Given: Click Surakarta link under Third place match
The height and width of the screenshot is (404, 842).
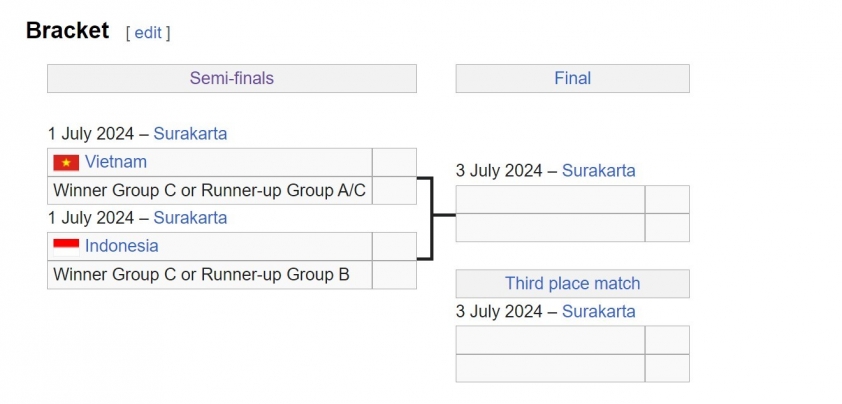Looking at the screenshot, I should tap(599, 312).
